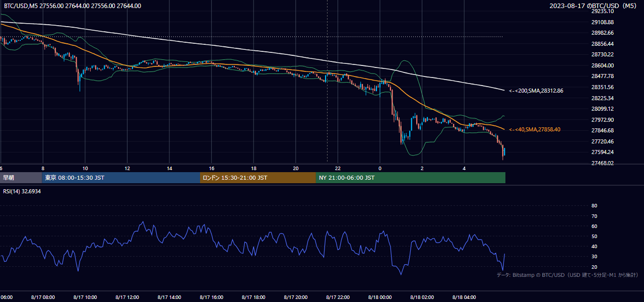
Task: Click the bottom time label 8/17 14:00
Action: coord(169,297)
